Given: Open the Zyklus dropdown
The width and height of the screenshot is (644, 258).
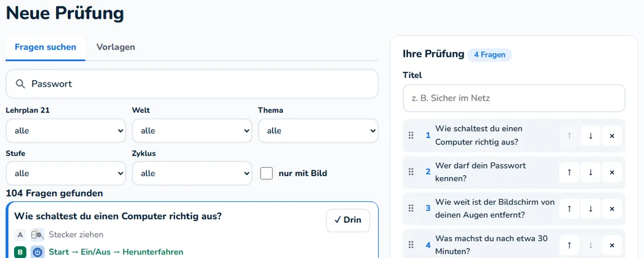Looking at the screenshot, I should (x=192, y=174).
